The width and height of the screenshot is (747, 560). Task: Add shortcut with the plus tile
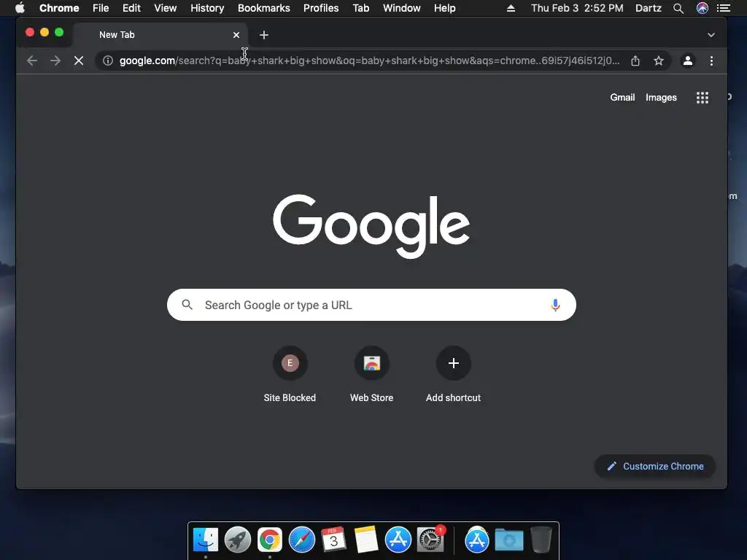point(454,375)
